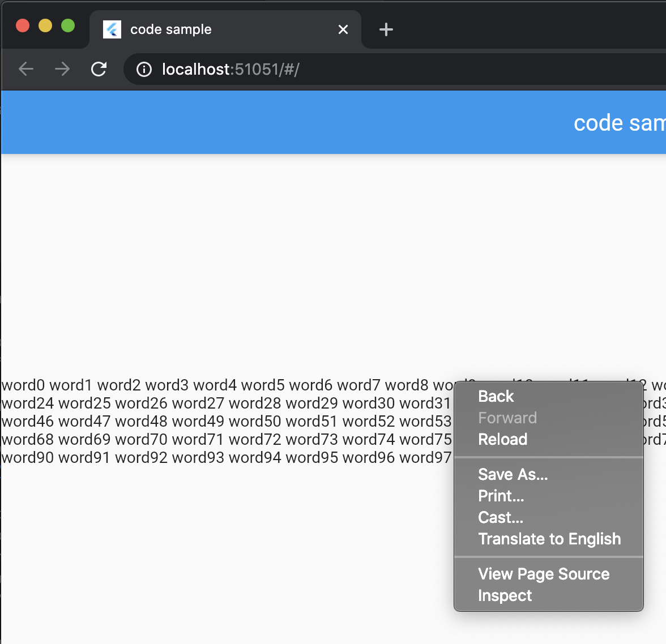666x644 pixels.
Task: Close the code sample tab
Action: click(x=343, y=29)
